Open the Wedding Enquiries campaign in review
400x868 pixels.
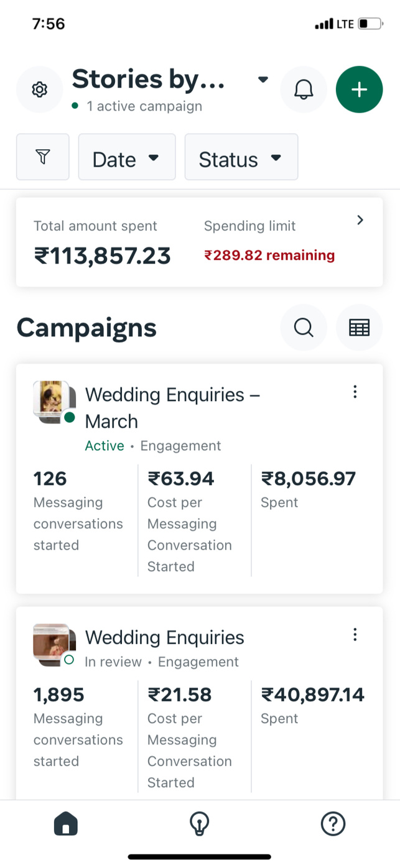pos(164,637)
